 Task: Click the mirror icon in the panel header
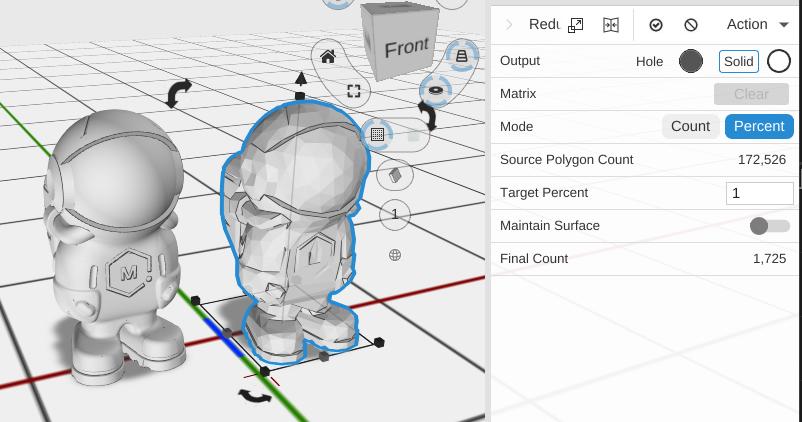(610, 25)
